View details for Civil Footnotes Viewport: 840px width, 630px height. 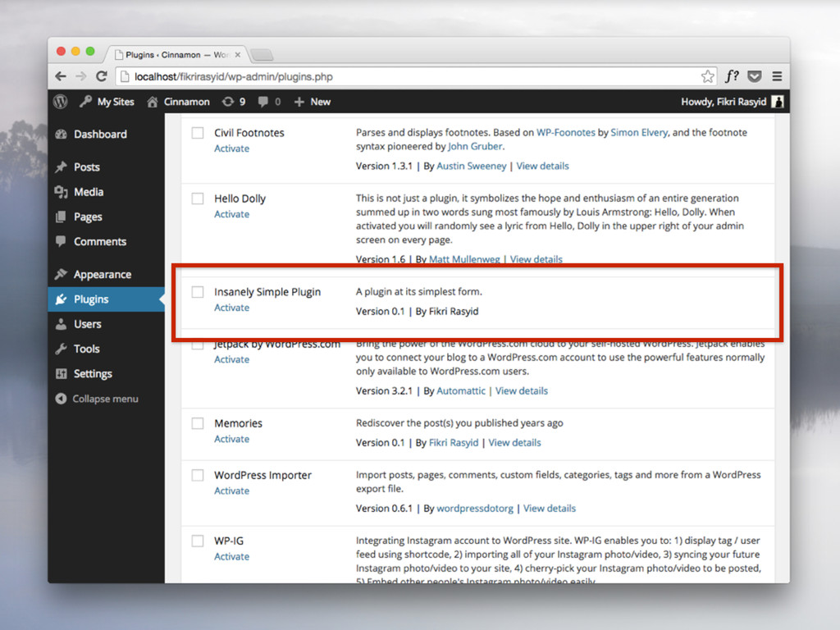(x=543, y=166)
